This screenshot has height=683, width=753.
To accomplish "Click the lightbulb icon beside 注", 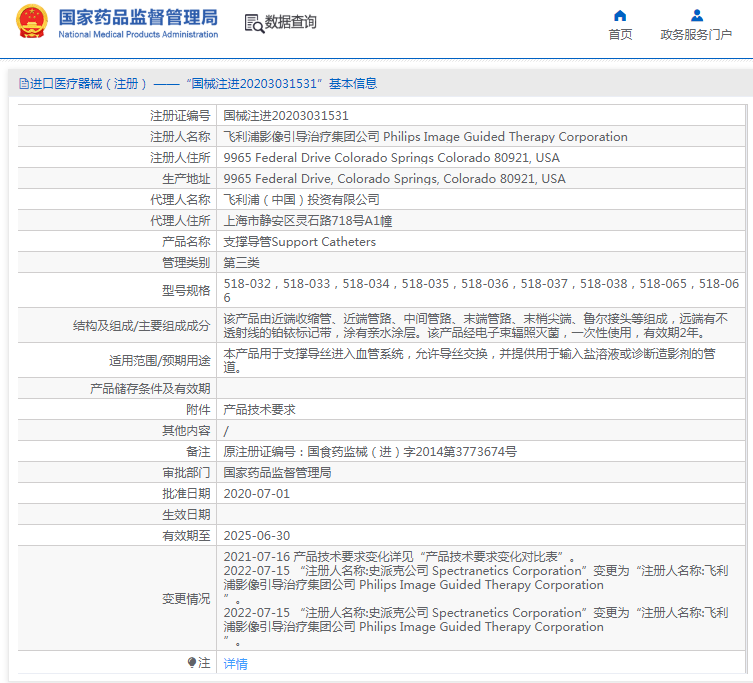I will coord(192,663).
